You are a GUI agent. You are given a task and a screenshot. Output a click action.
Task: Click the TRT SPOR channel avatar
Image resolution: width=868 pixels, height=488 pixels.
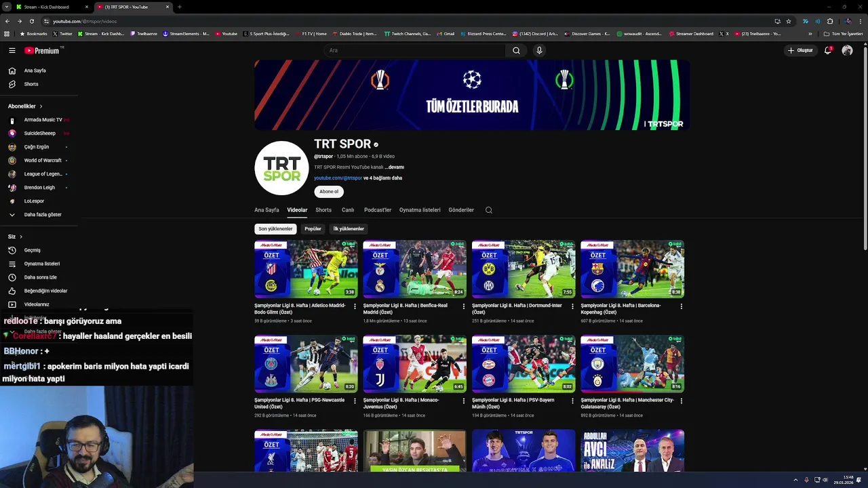pos(281,168)
